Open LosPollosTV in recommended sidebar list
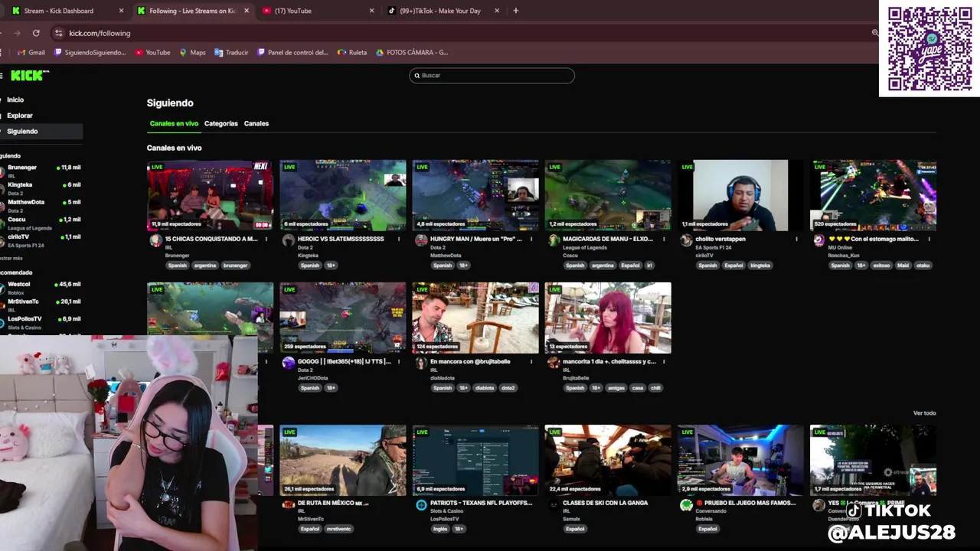The image size is (980, 551). point(41,322)
